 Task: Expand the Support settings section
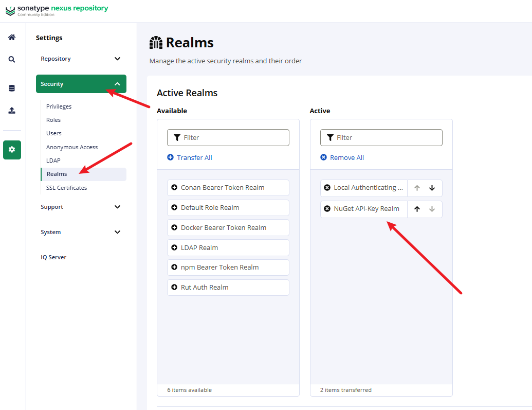[81, 207]
